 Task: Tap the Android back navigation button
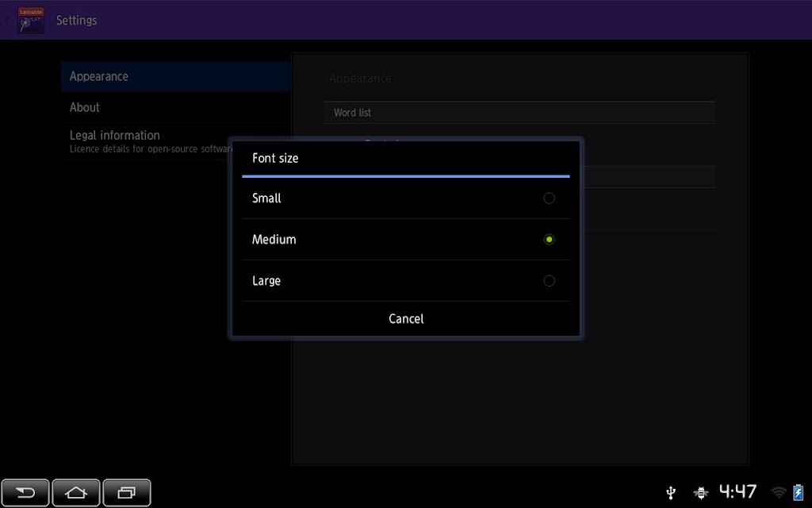click(x=25, y=492)
